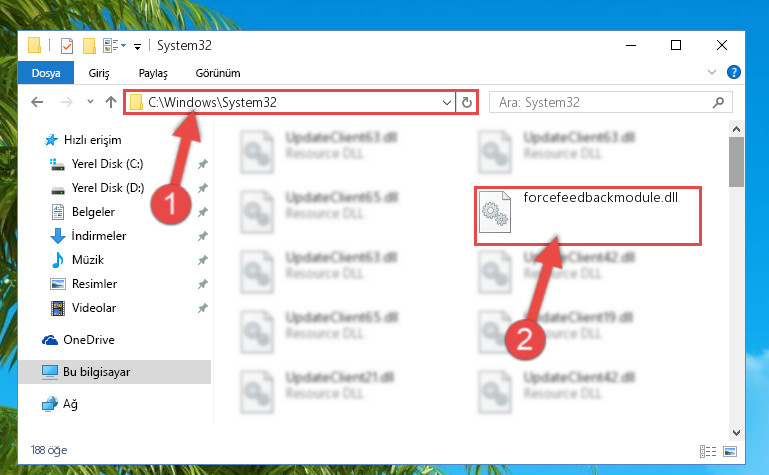Click the blue Help question mark icon

click(x=734, y=72)
